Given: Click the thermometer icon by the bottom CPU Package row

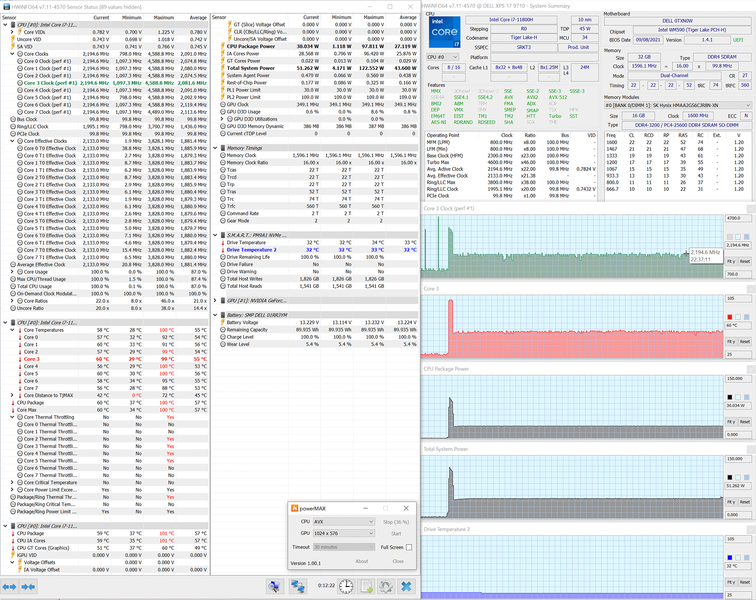Looking at the screenshot, I should point(13,533).
